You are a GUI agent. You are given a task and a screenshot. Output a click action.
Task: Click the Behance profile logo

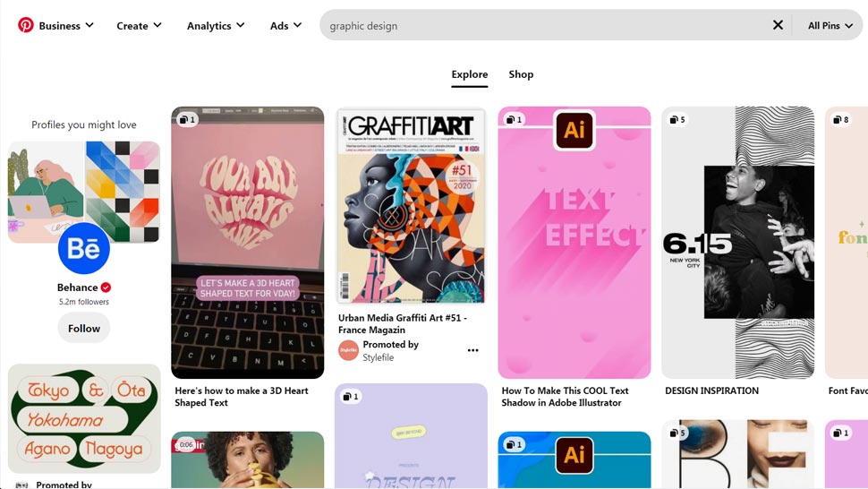pyautogui.click(x=84, y=248)
